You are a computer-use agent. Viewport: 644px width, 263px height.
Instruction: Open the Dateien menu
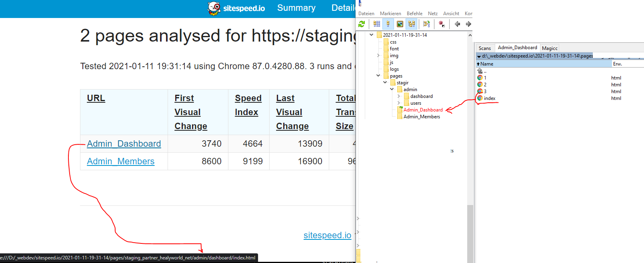[366, 14]
